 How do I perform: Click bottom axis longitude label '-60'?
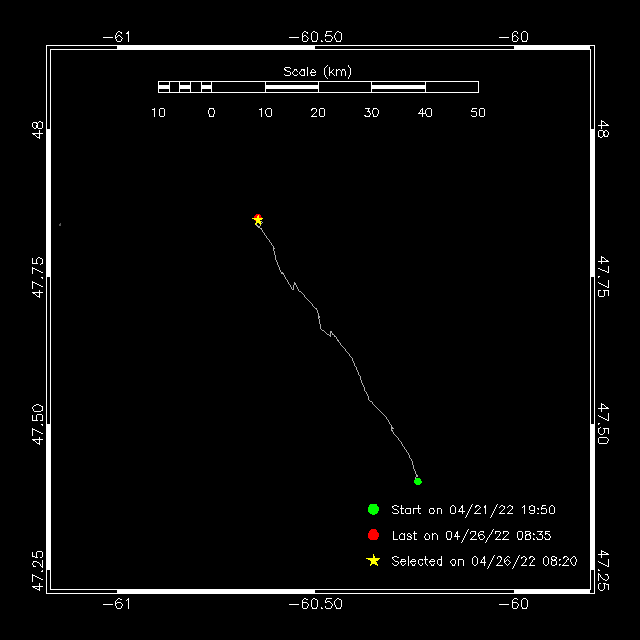(513, 604)
